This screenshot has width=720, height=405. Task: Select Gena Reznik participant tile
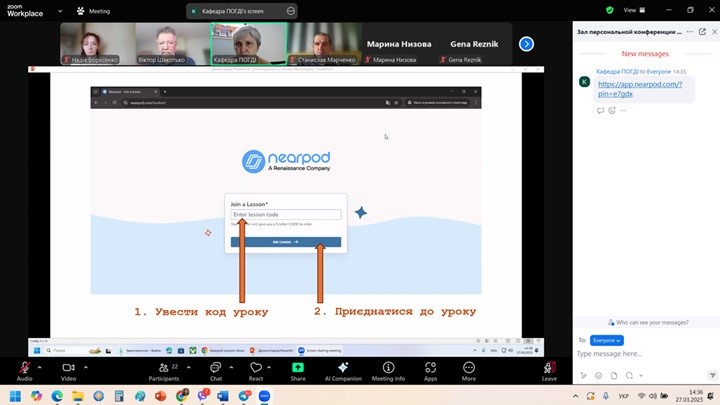(x=474, y=44)
